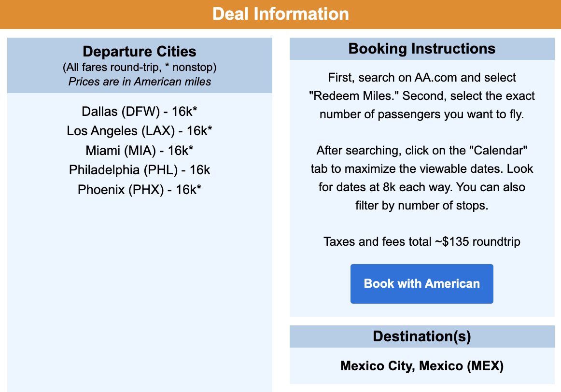Click the Booking Instructions header

[421, 48]
